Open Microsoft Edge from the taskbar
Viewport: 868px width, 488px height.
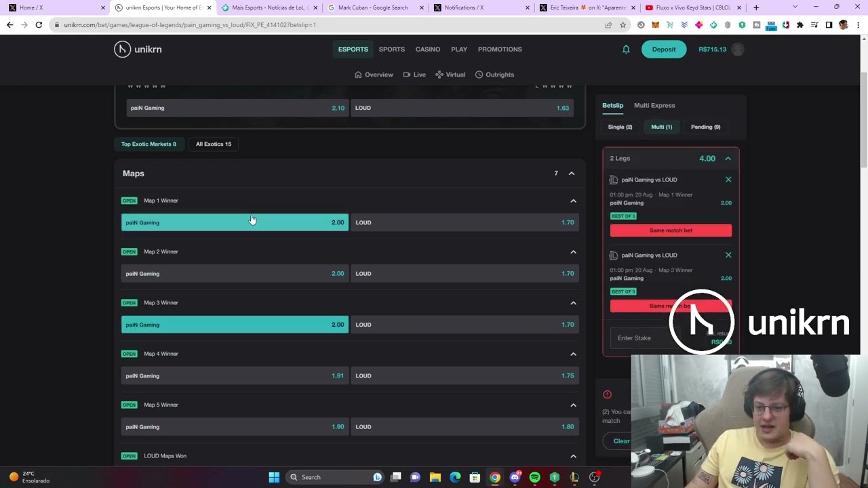[x=455, y=477]
